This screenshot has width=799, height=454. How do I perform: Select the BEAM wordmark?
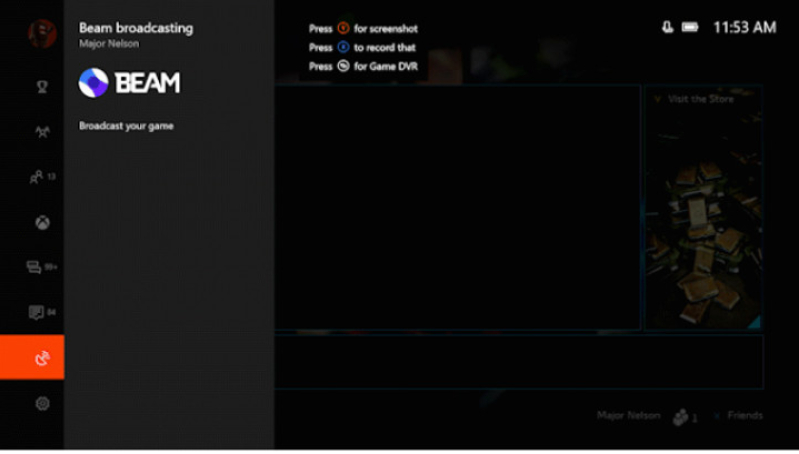147,83
